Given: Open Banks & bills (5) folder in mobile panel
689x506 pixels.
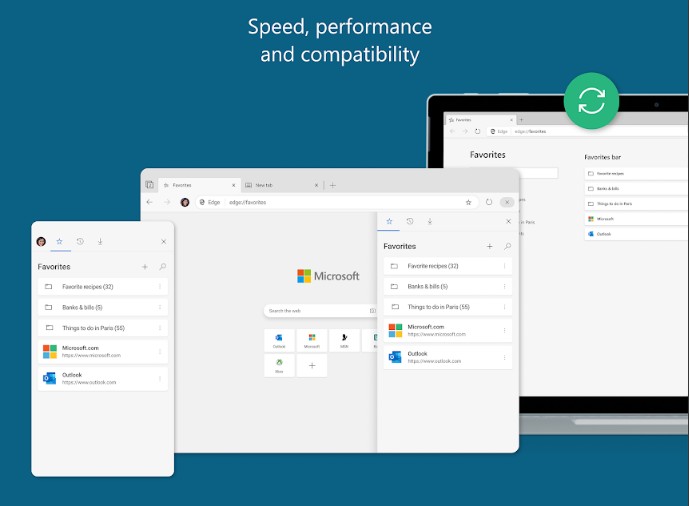Looking at the screenshot, I should (x=102, y=307).
